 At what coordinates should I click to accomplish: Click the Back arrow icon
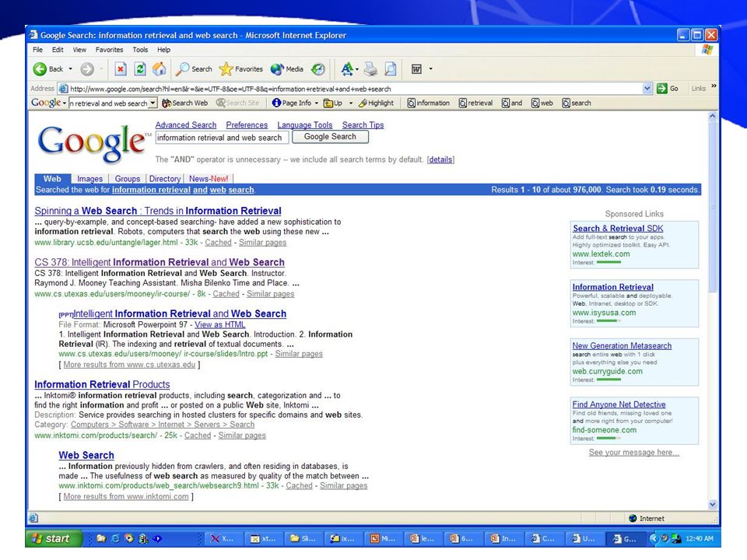(x=40, y=69)
